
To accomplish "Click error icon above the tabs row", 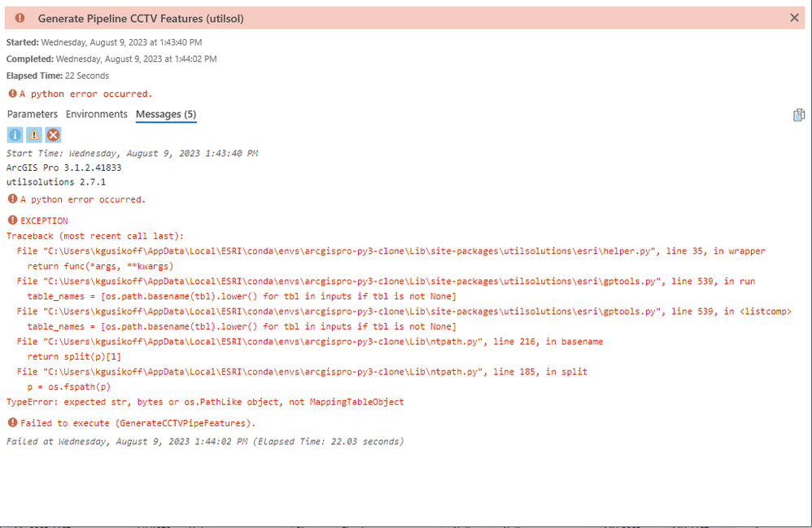I will (x=12, y=94).
